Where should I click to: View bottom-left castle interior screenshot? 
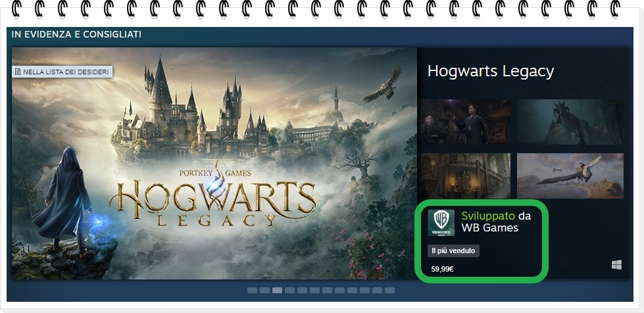(x=464, y=176)
